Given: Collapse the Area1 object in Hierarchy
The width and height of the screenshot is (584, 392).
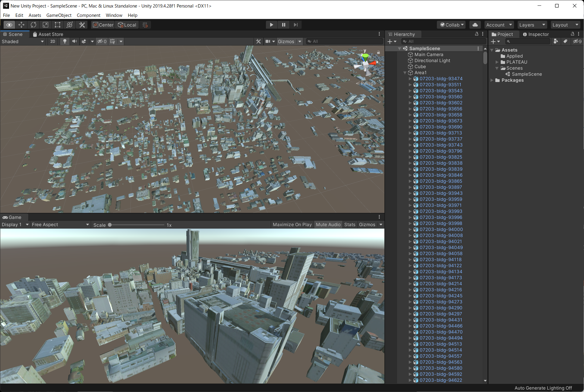Looking at the screenshot, I should (405, 73).
